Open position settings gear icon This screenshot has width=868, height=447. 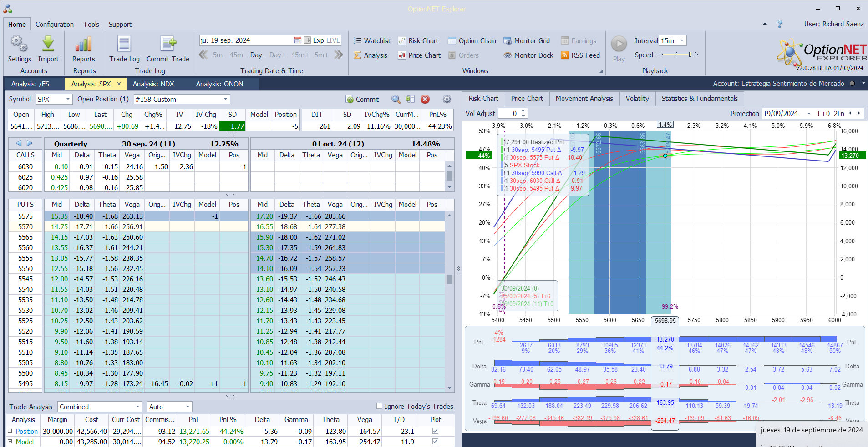point(447,99)
